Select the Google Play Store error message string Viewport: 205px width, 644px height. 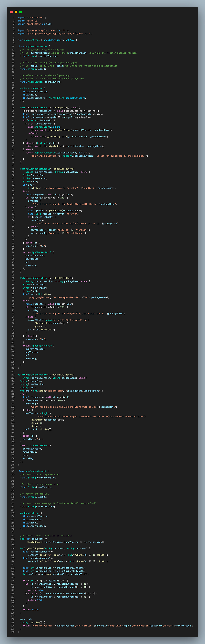coord(79,313)
